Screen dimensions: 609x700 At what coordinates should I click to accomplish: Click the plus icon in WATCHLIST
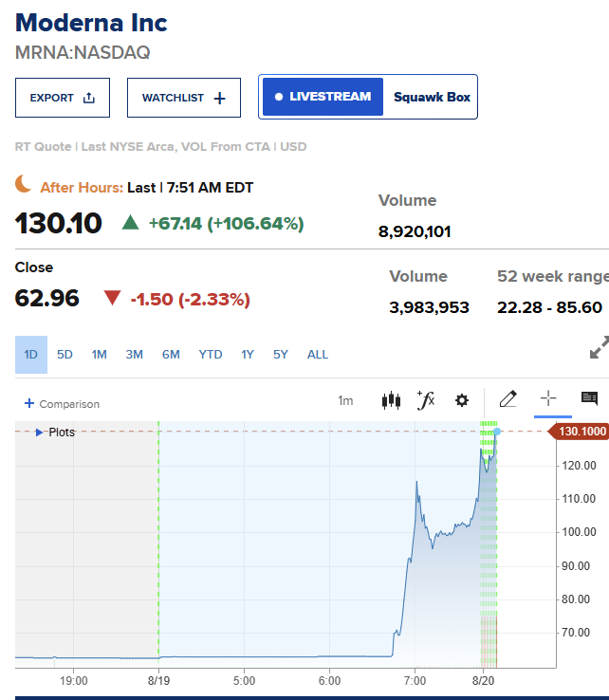coord(220,99)
